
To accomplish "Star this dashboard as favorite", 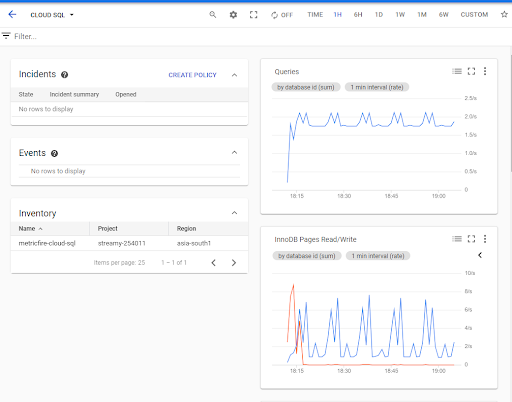I will (504, 14).
